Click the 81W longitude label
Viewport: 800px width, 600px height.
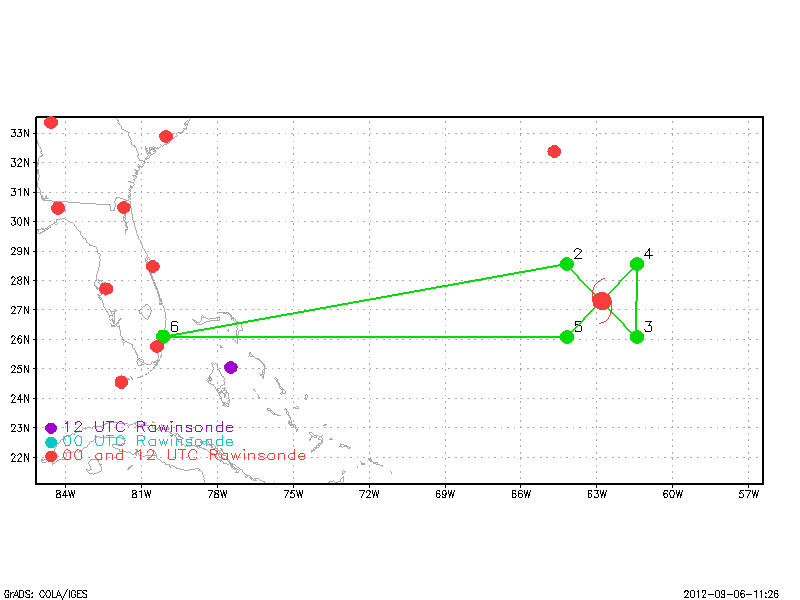[141, 494]
